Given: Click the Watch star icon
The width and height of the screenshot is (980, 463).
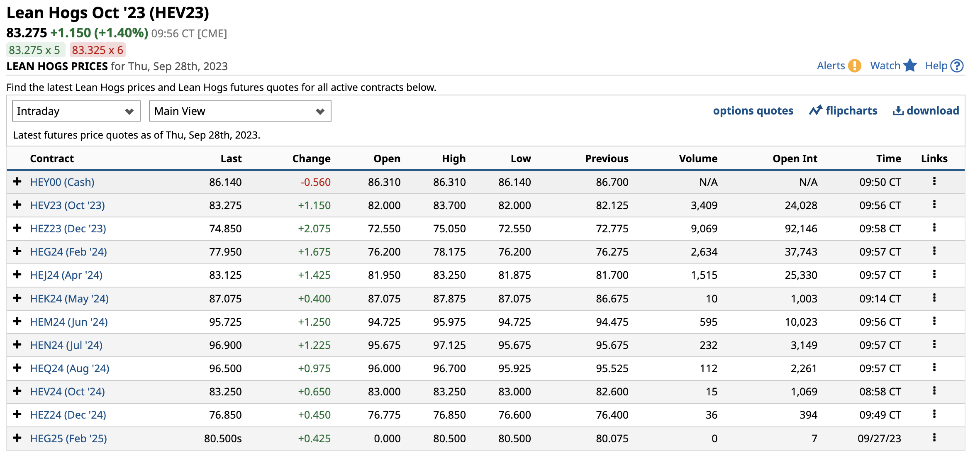Looking at the screenshot, I should pyautogui.click(x=910, y=66).
